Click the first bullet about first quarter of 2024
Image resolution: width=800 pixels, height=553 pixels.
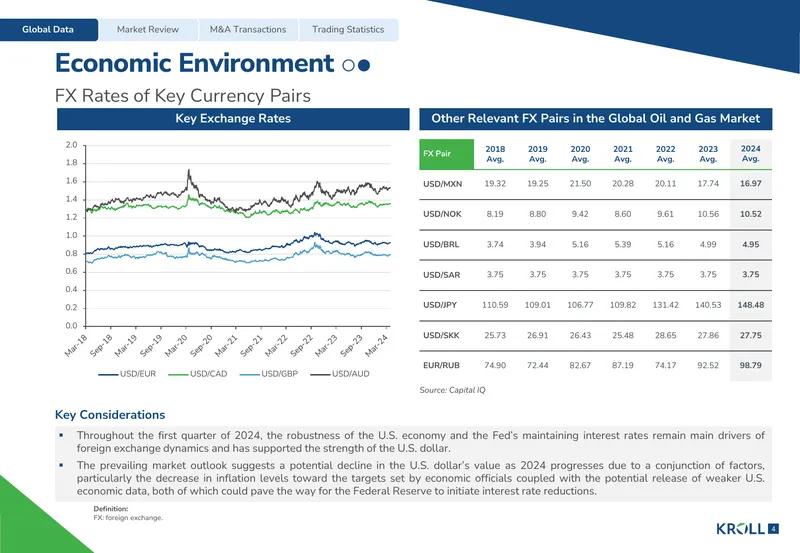[420, 442]
